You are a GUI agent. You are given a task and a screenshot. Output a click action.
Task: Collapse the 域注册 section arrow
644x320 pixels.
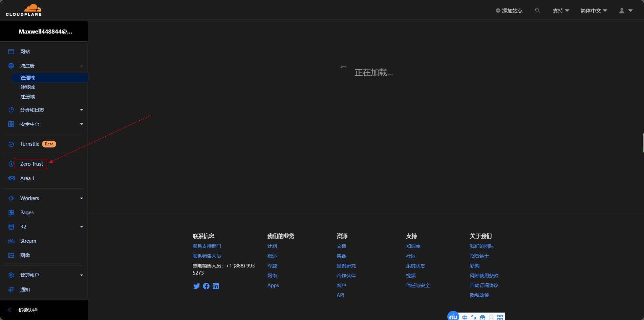click(82, 66)
